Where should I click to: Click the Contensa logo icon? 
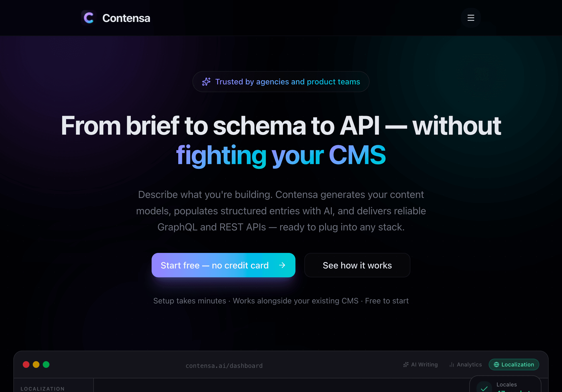point(89,18)
